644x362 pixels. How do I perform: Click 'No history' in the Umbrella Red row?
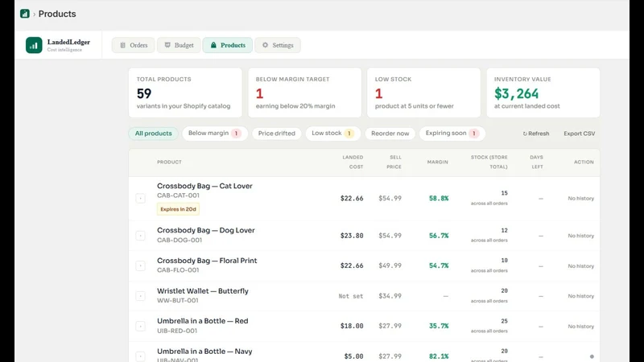(580, 327)
